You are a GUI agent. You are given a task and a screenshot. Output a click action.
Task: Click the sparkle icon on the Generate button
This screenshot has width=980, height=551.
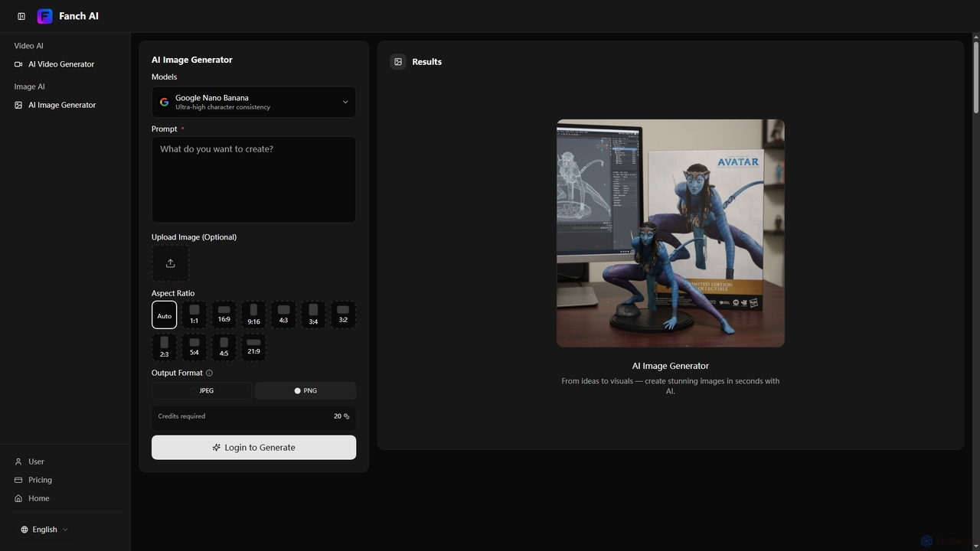point(217,448)
